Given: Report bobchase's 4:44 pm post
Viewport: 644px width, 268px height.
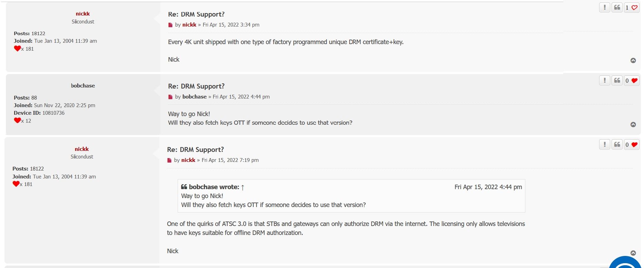Looking at the screenshot, I should tap(604, 80).
